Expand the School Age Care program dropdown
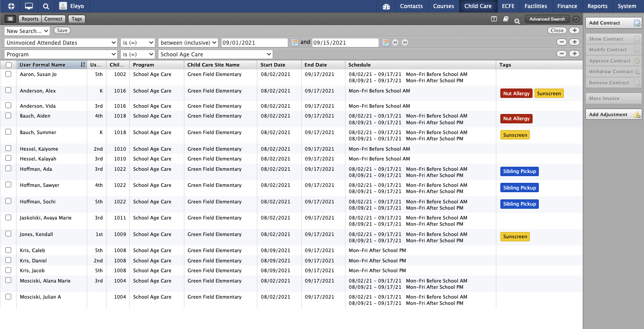 click(215, 54)
